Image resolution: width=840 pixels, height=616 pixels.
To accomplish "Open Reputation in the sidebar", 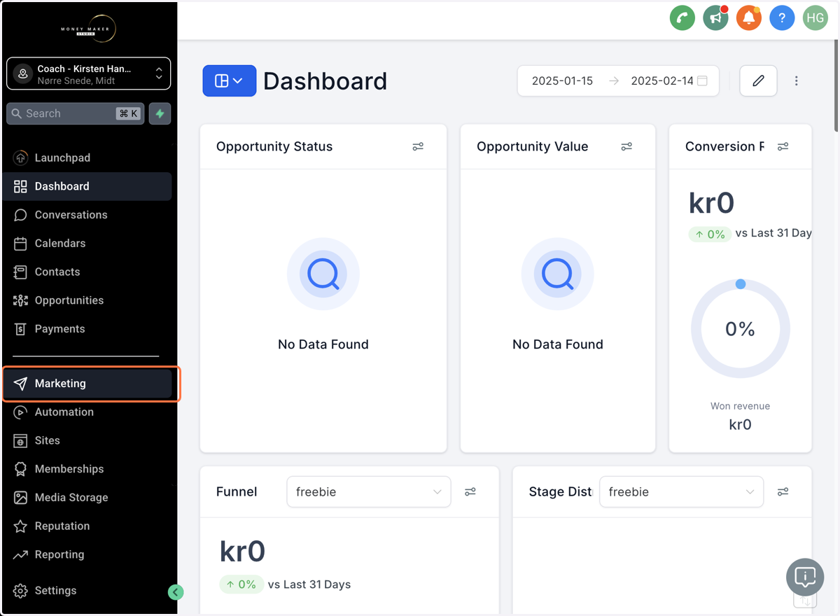I will coord(88,526).
